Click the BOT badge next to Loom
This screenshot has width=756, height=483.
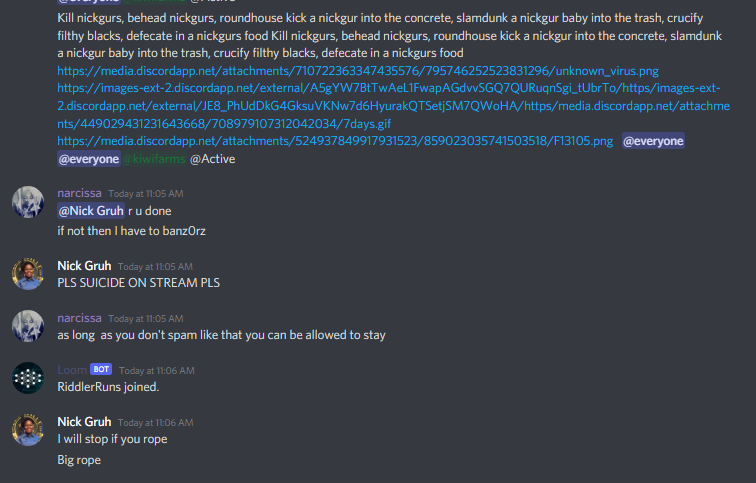pos(101,369)
